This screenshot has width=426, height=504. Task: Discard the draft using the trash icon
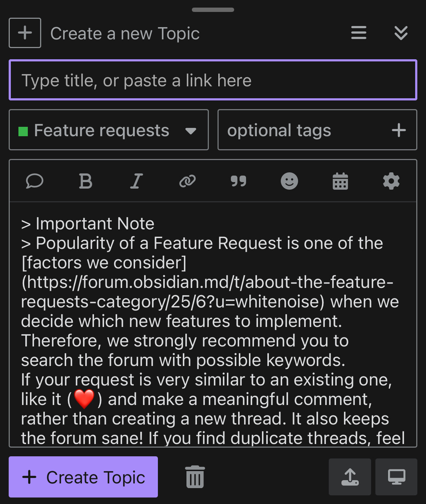tap(195, 477)
